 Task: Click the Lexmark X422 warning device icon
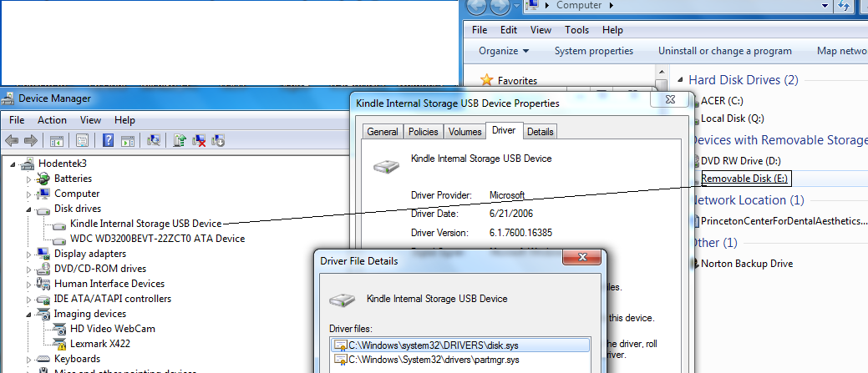point(60,343)
